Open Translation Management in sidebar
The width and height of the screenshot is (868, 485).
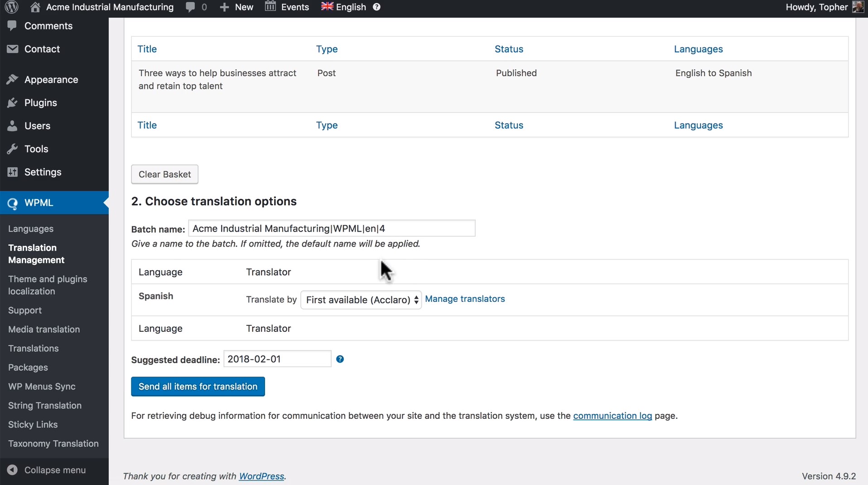[x=36, y=253]
